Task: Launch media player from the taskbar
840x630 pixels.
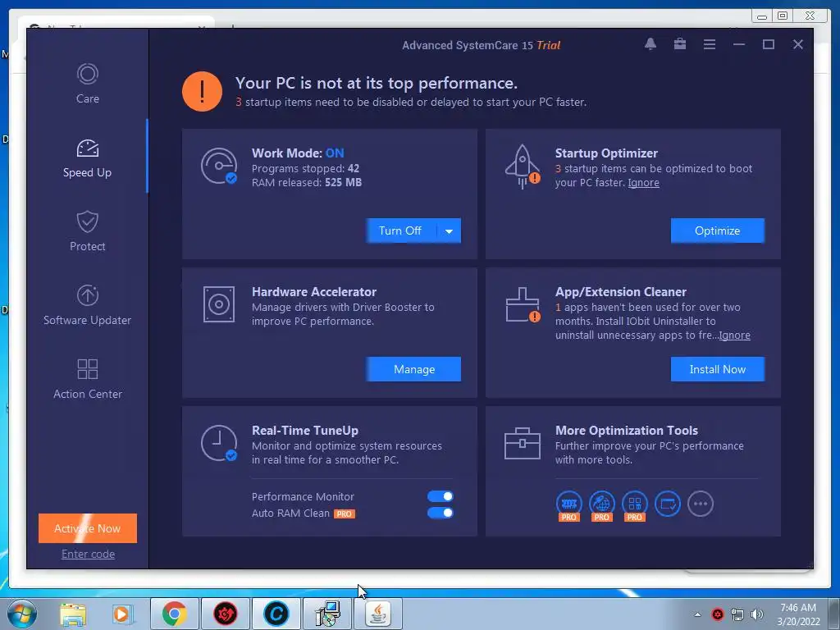Action: tap(122, 614)
